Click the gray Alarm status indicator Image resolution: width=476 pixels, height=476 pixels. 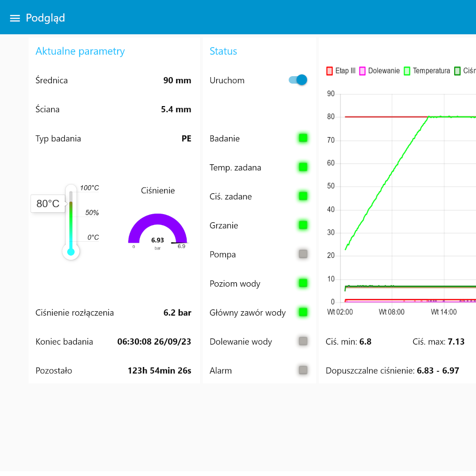(x=303, y=370)
